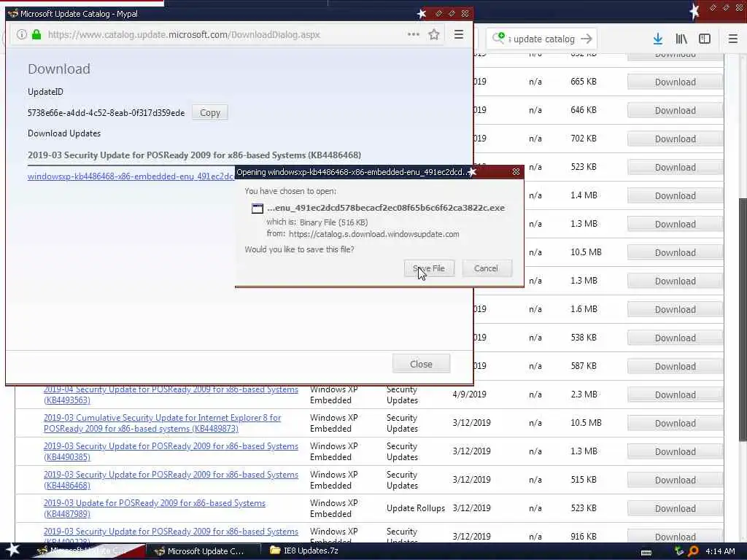
Task: Copy the UpdateID value
Action: (209, 112)
